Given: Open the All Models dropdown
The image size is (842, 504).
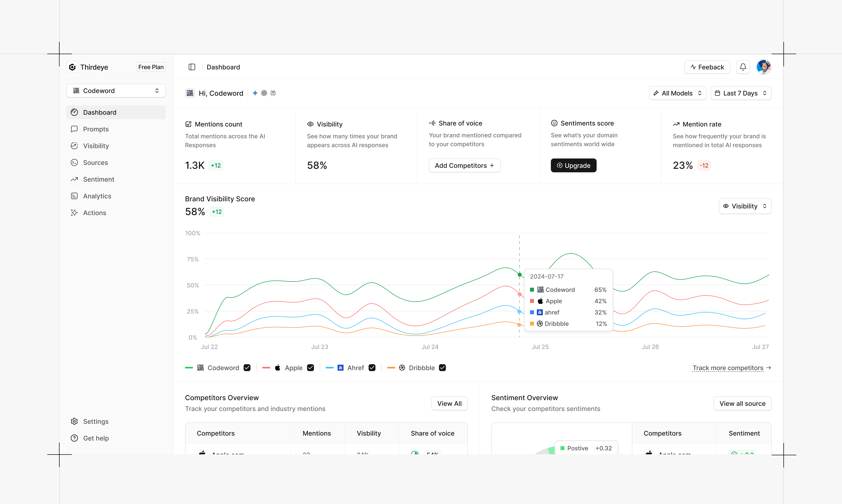Looking at the screenshot, I should (x=677, y=93).
